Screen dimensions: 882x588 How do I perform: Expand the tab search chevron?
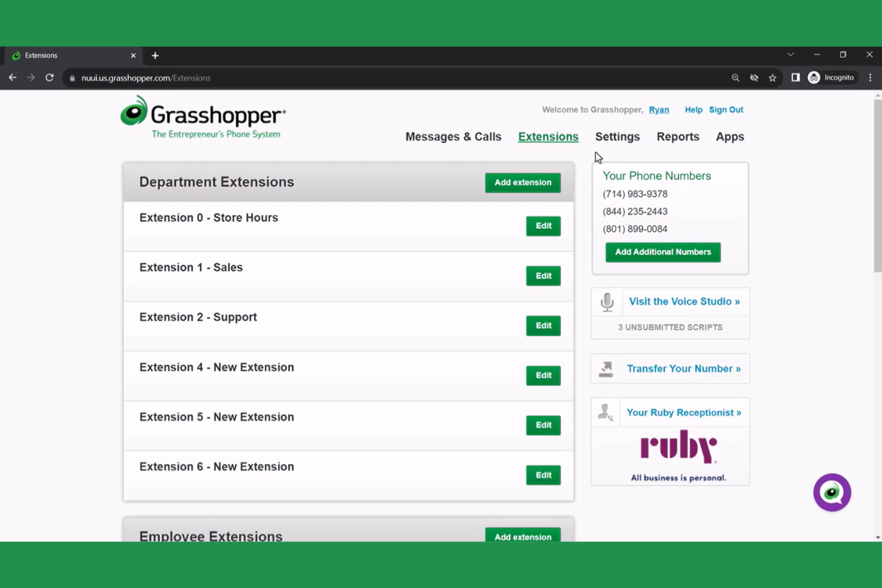pyautogui.click(x=791, y=54)
